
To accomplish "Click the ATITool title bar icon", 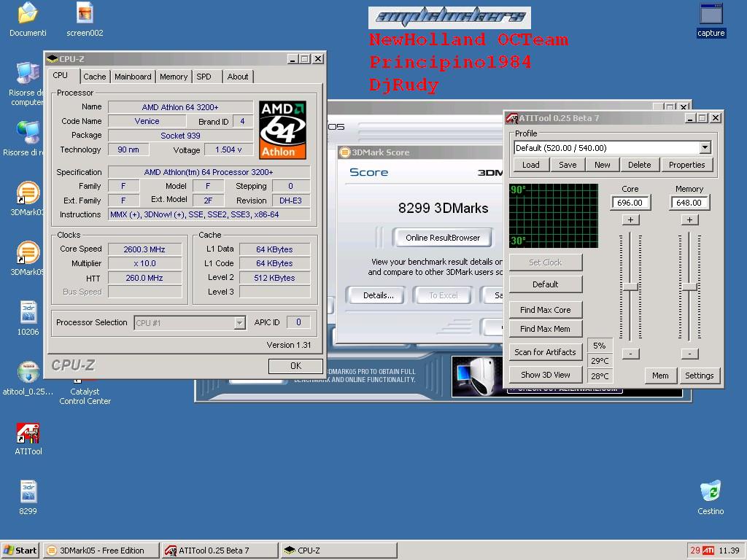I will (512, 117).
